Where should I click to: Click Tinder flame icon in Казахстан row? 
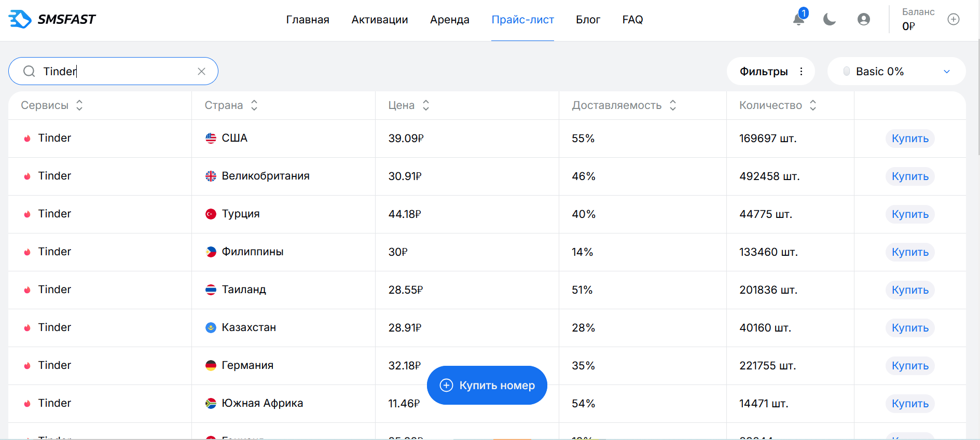coord(27,328)
